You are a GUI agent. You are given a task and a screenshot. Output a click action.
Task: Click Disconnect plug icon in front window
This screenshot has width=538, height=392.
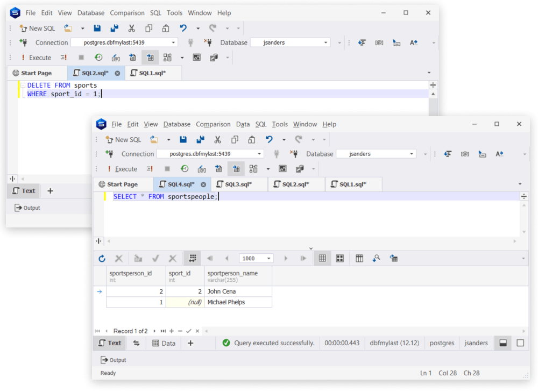[294, 154]
